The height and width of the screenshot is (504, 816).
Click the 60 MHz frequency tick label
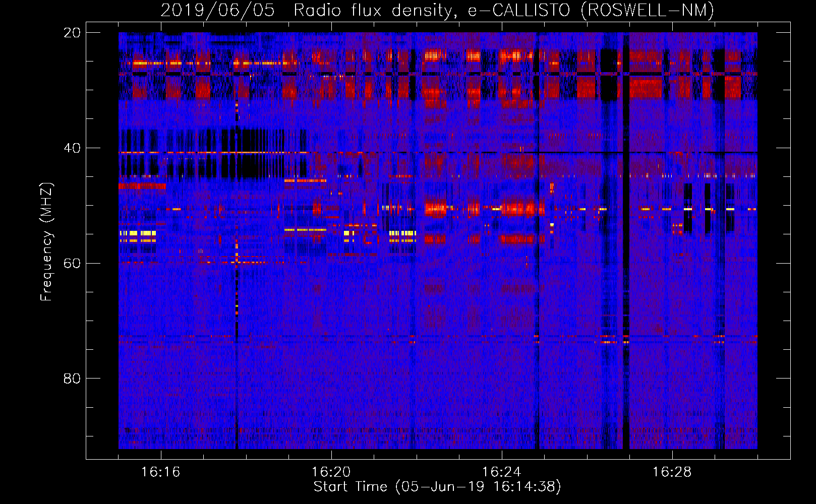click(x=72, y=264)
